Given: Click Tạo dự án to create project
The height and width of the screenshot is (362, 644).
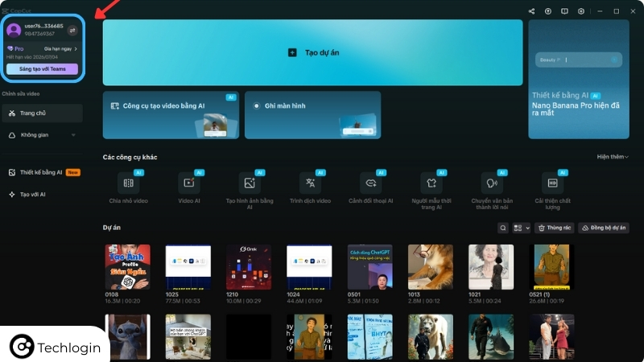Looking at the screenshot, I should [x=312, y=52].
